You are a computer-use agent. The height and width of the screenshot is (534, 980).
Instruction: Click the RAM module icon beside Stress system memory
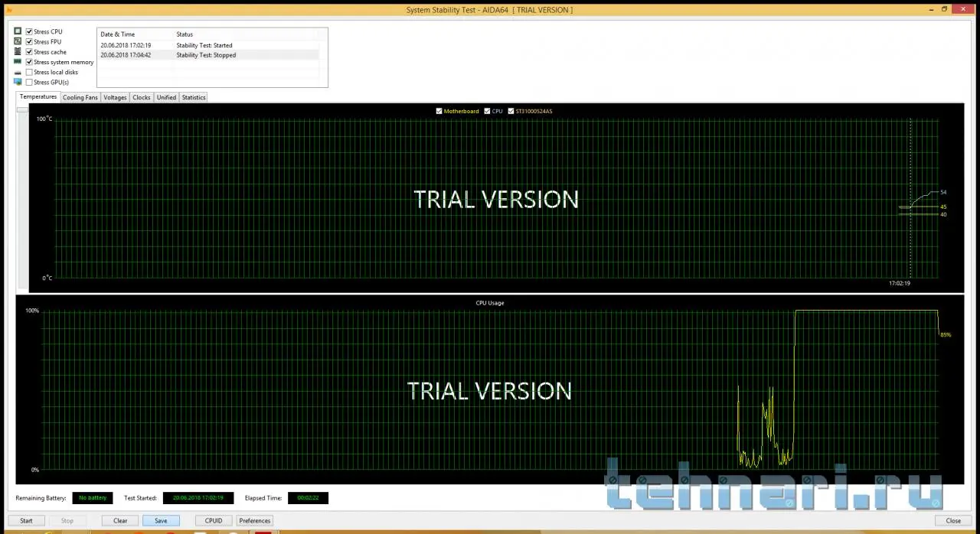(18, 61)
